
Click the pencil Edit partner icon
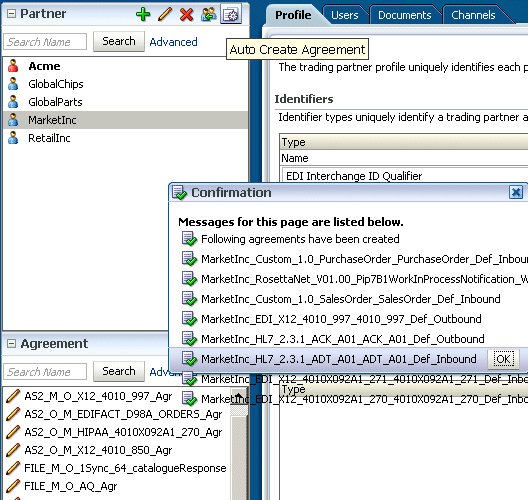[165, 14]
